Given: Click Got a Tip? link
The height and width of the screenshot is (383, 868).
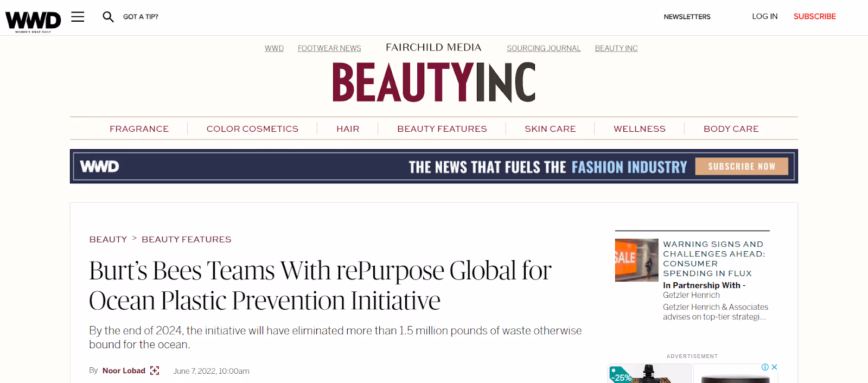Looking at the screenshot, I should [x=141, y=17].
